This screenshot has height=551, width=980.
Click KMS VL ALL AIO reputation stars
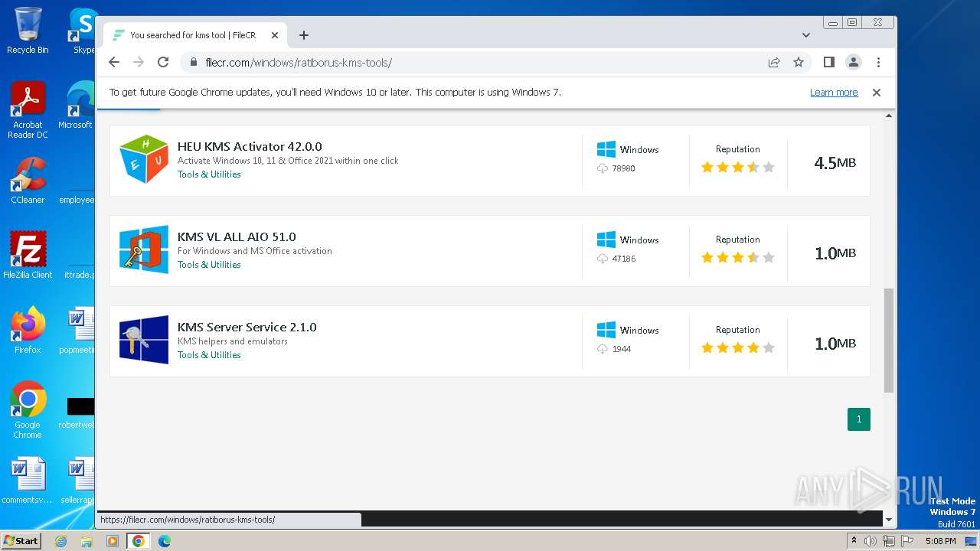pyautogui.click(x=738, y=257)
